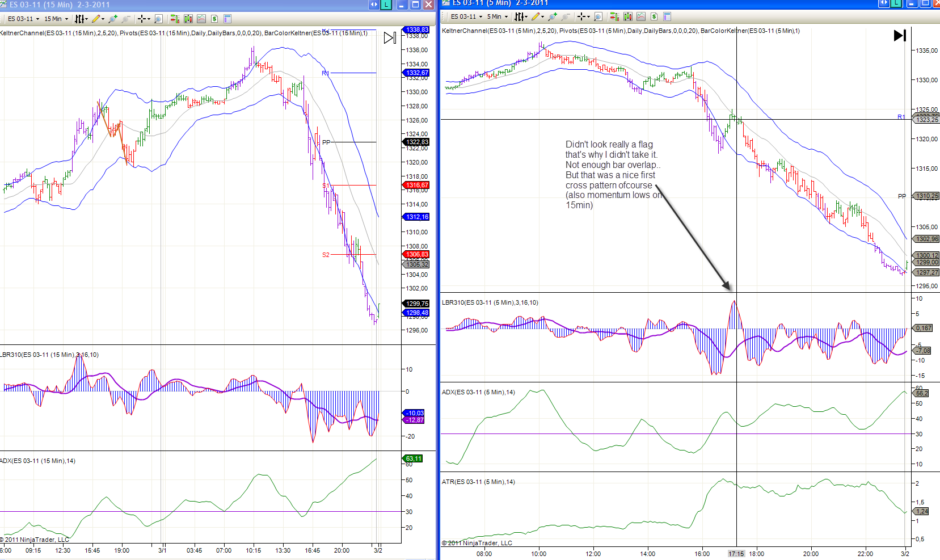Jump to latest bar on 15 Min chart
940x560 pixels.
tap(390, 38)
